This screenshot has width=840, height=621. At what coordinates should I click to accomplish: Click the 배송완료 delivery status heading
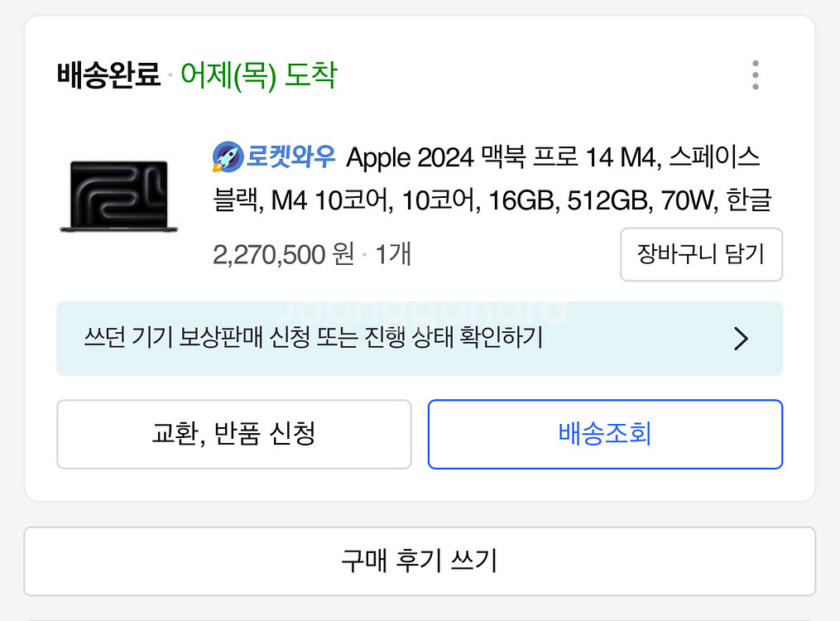108,76
